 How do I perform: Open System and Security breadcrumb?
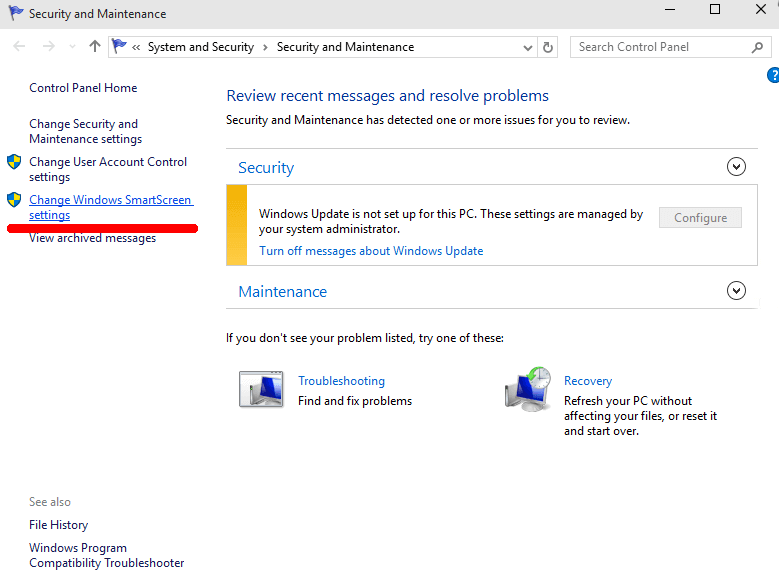(201, 47)
